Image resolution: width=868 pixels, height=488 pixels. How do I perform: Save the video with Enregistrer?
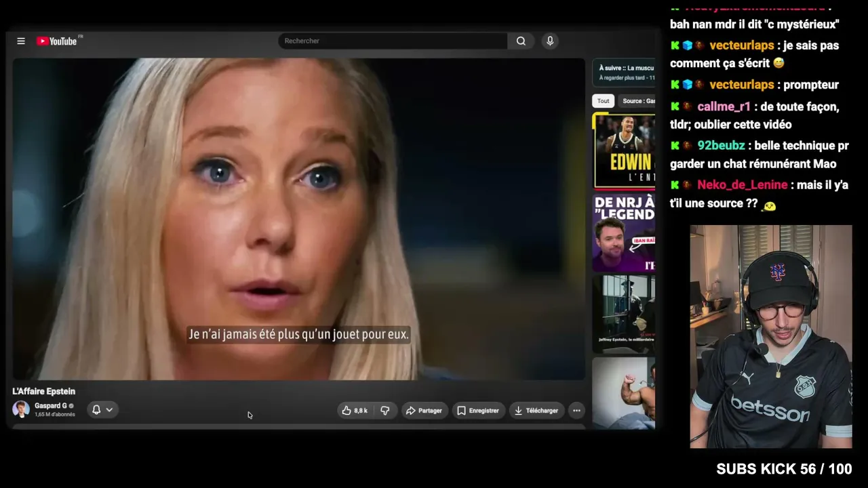point(478,410)
